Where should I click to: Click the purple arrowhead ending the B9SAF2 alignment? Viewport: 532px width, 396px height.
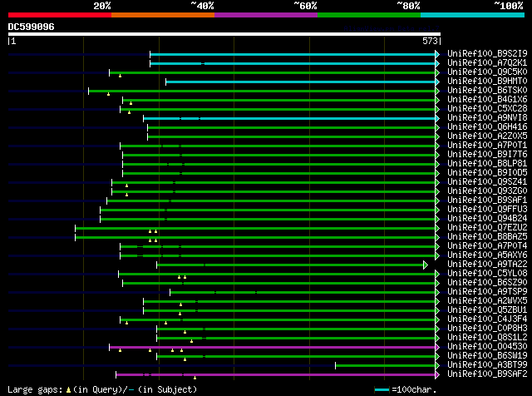pos(437,375)
